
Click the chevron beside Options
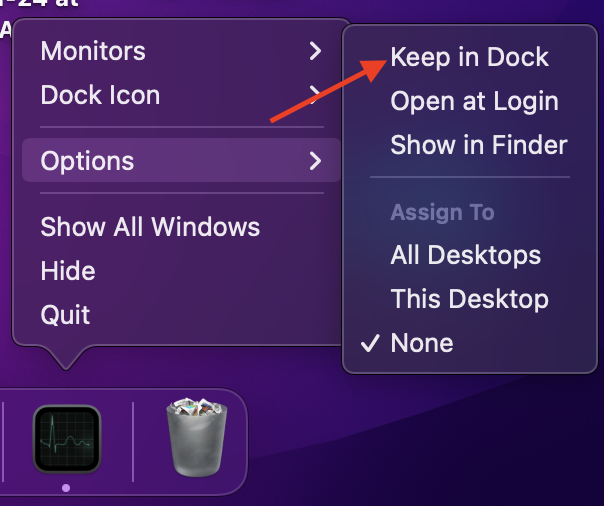(x=315, y=160)
